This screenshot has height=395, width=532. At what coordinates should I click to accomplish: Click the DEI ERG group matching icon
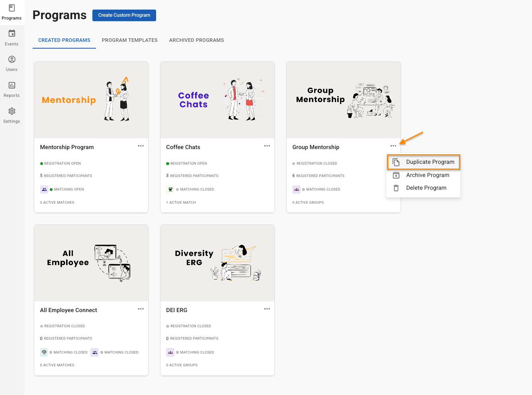170,352
